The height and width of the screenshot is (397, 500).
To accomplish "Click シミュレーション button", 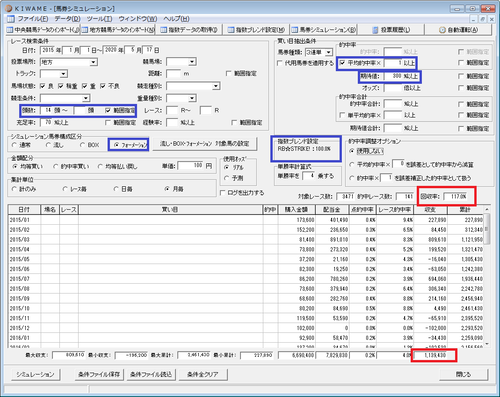I will coord(35,374).
